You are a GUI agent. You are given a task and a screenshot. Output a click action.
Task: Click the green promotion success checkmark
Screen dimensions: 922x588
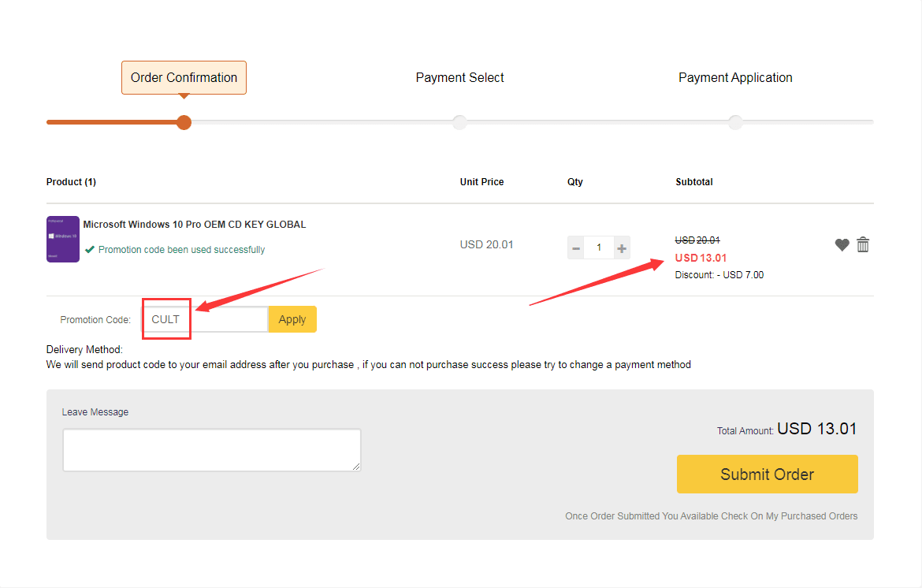(x=91, y=250)
